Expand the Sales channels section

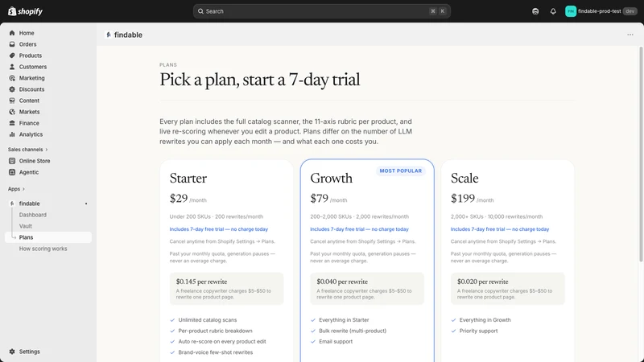pos(28,150)
